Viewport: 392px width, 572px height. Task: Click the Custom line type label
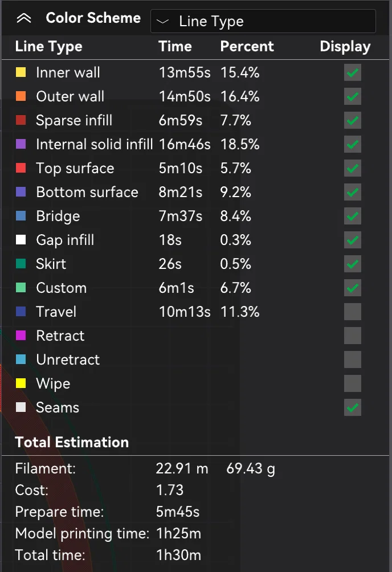[61, 288]
